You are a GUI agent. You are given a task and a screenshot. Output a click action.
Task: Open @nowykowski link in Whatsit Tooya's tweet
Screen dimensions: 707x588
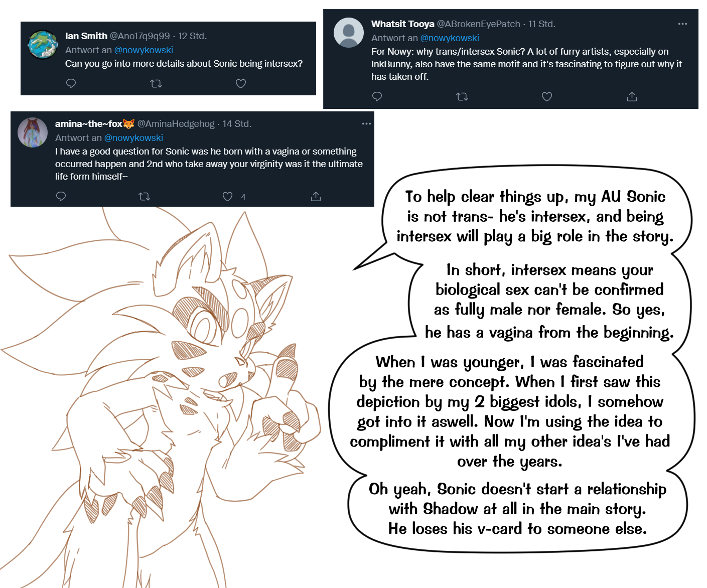(x=450, y=38)
